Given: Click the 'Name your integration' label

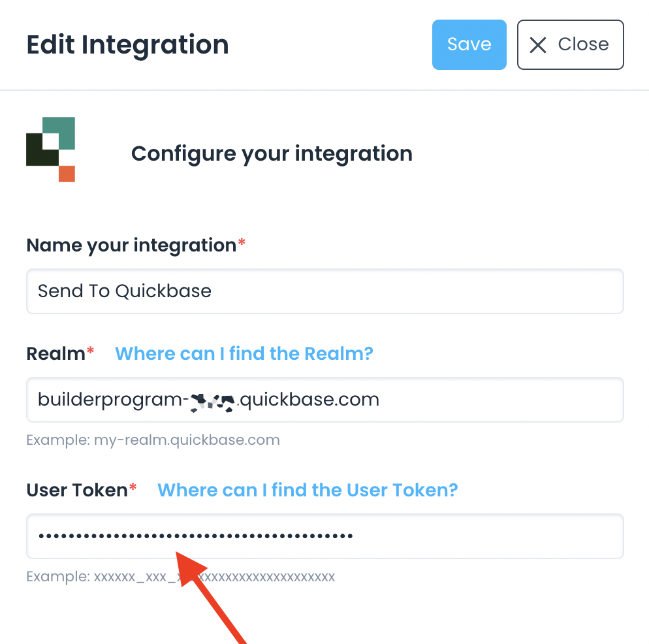Looking at the screenshot, I should pyautogui.click(x=131, y=246).
